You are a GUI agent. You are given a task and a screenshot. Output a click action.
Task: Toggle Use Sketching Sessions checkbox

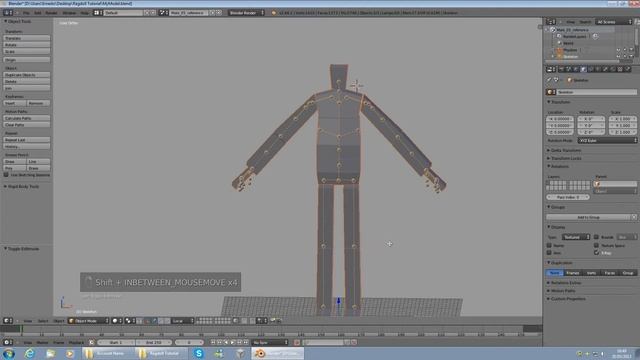point(6,175)
